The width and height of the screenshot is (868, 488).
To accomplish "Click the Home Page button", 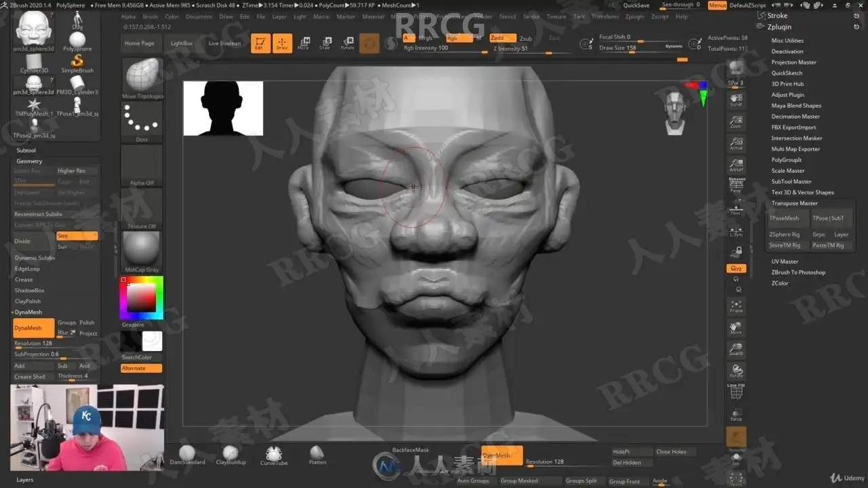I will click(x=139, y=43).
